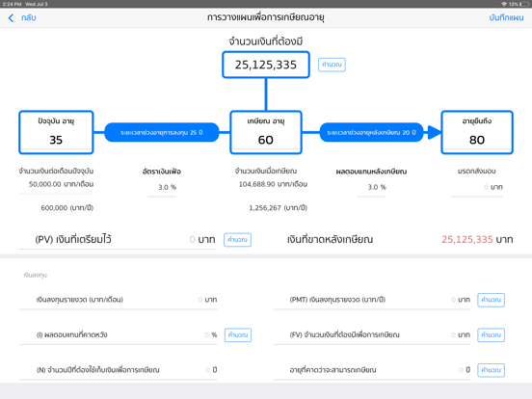
Task: Select 1,256,267 yearly amount text
Action: (x=278, y=207)
